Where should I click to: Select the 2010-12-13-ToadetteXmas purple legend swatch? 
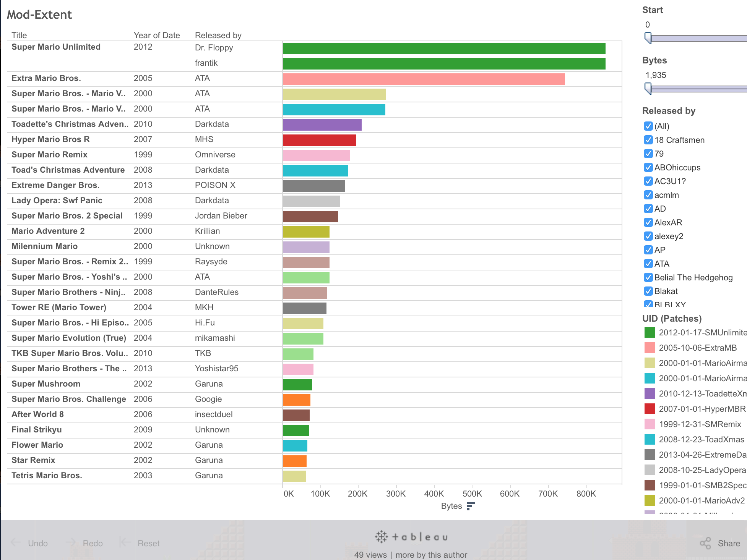650,393
